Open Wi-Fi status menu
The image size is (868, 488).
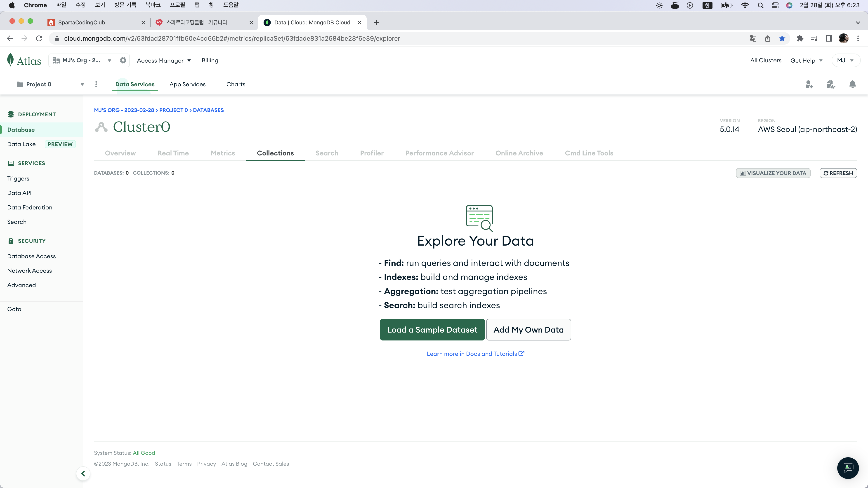pyautogui.click(x=745, y=5)
